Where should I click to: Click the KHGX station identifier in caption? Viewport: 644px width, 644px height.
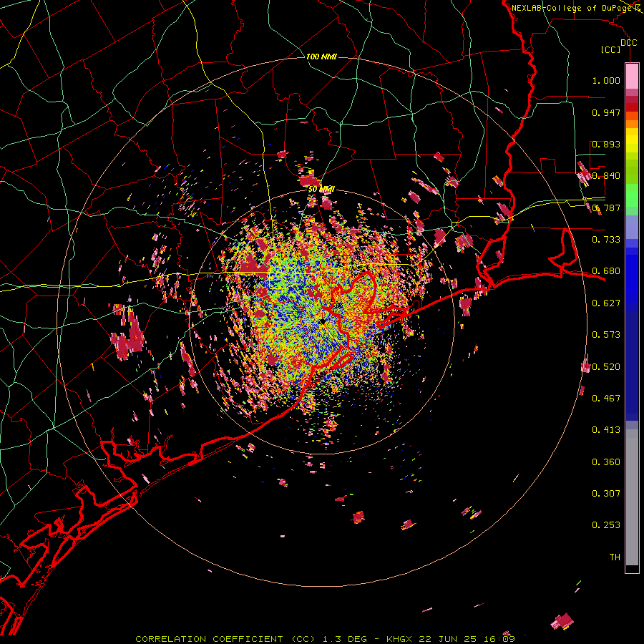(x=399, y=639)
